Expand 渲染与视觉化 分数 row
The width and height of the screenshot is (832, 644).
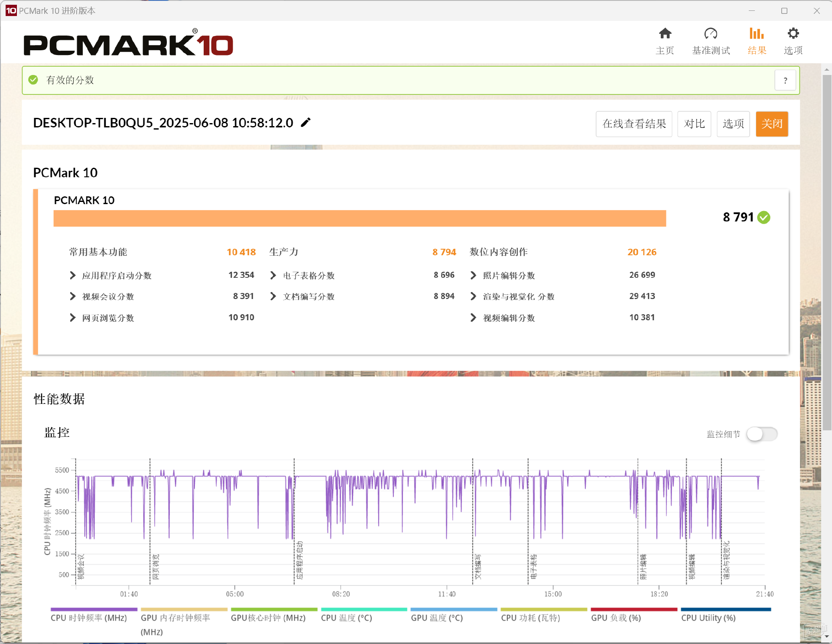tap(473, 296)
